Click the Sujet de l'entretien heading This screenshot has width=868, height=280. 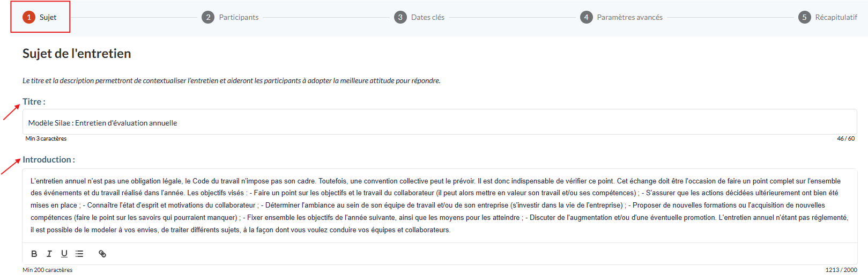click(x=77, y=54)
